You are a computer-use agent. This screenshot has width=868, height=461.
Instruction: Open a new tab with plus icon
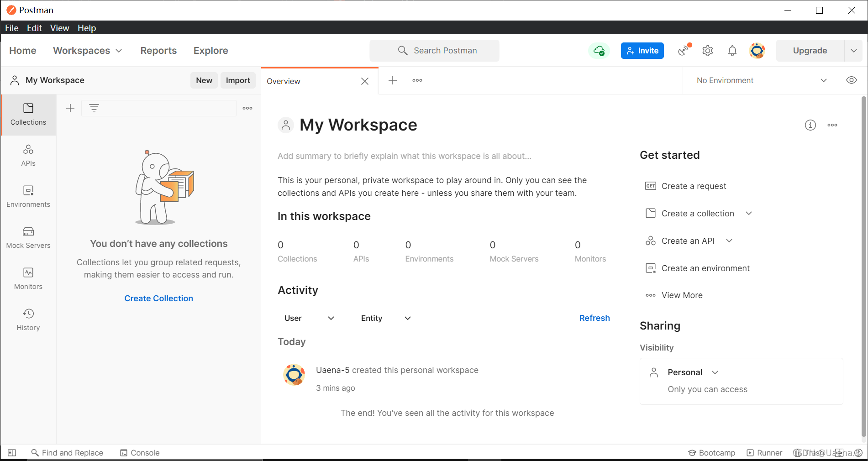393,80
